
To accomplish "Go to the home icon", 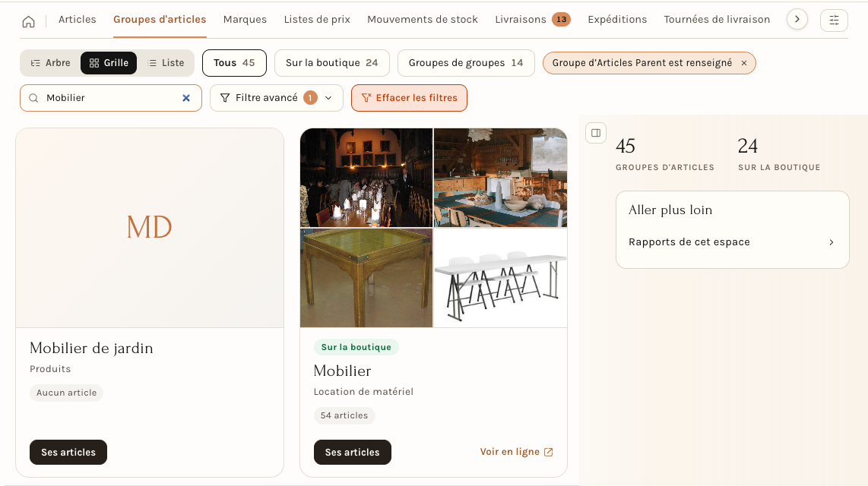I will [28, 21].
